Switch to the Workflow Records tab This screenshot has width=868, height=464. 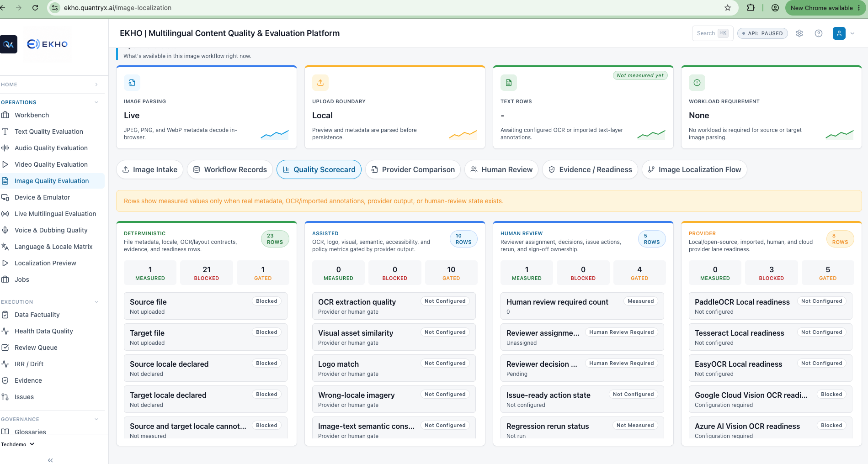click(x=230, y=169)
